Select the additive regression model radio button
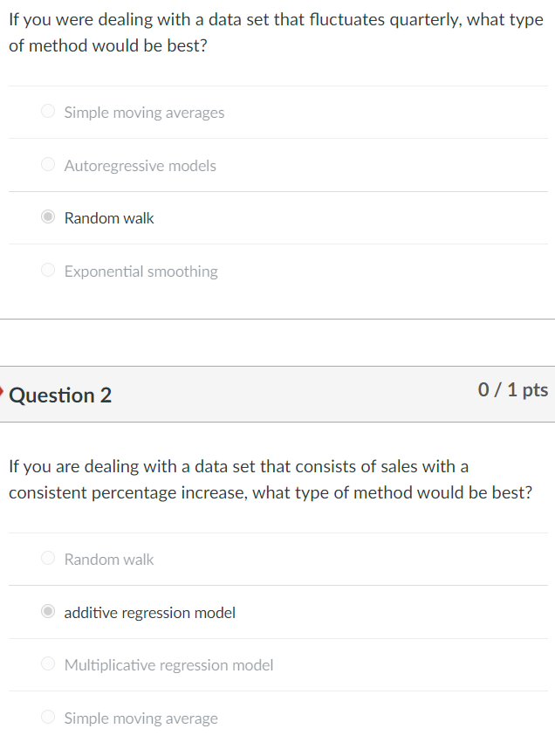 click(48, 611)
